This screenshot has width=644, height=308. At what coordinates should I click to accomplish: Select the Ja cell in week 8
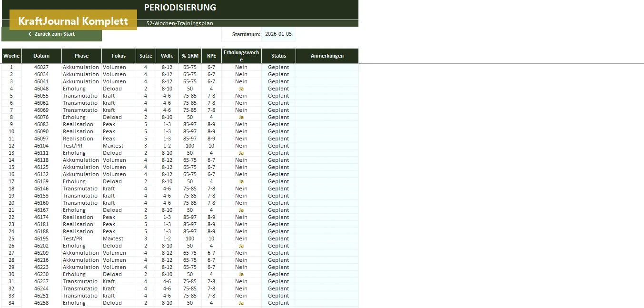pos(241,117)
